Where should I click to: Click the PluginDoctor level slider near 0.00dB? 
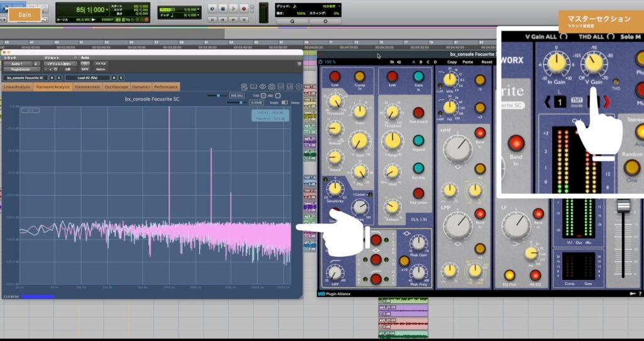238,103
